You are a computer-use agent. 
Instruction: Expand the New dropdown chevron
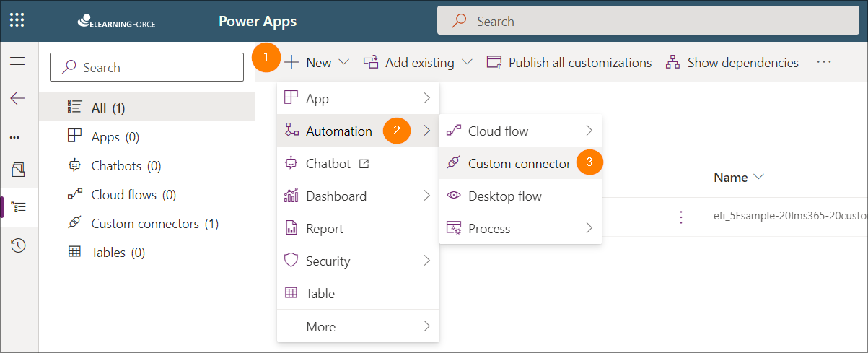click(343, 63)
